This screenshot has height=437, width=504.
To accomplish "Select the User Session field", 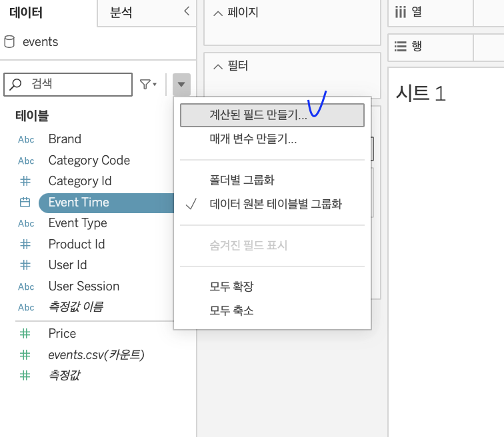I will [84, 286].
